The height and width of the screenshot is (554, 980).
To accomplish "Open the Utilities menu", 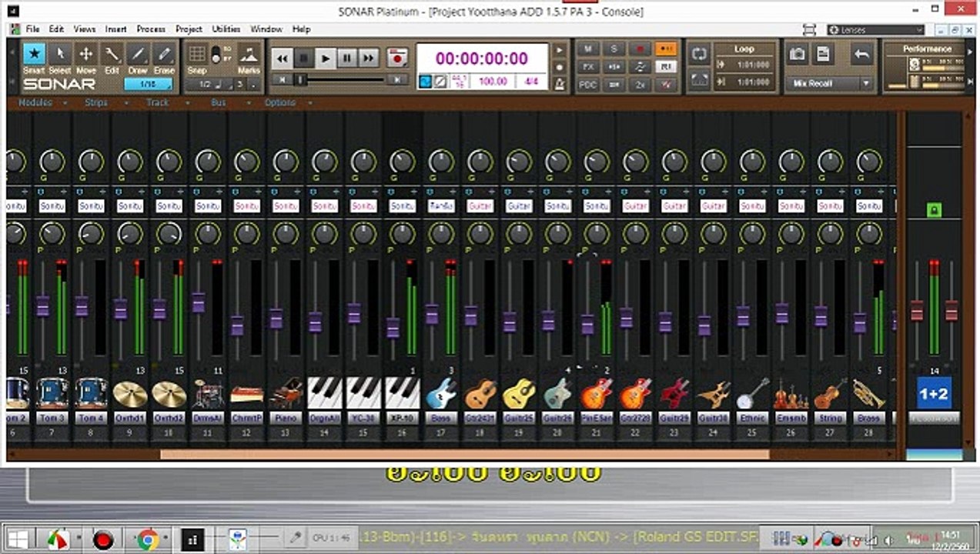I will pyautogui.click(x=226, y=29).
